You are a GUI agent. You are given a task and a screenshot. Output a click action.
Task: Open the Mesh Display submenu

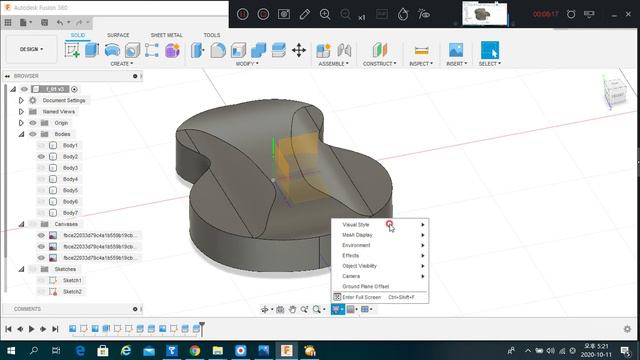[380, 235]
